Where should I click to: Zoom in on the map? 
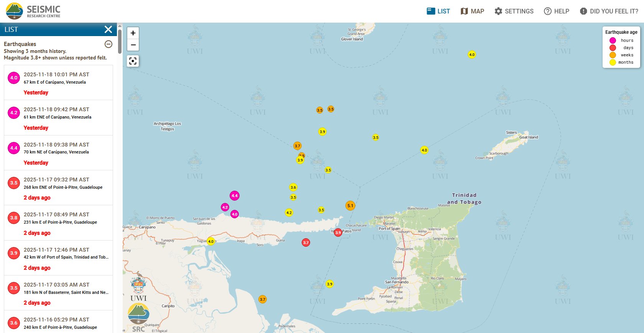(133, 33)
